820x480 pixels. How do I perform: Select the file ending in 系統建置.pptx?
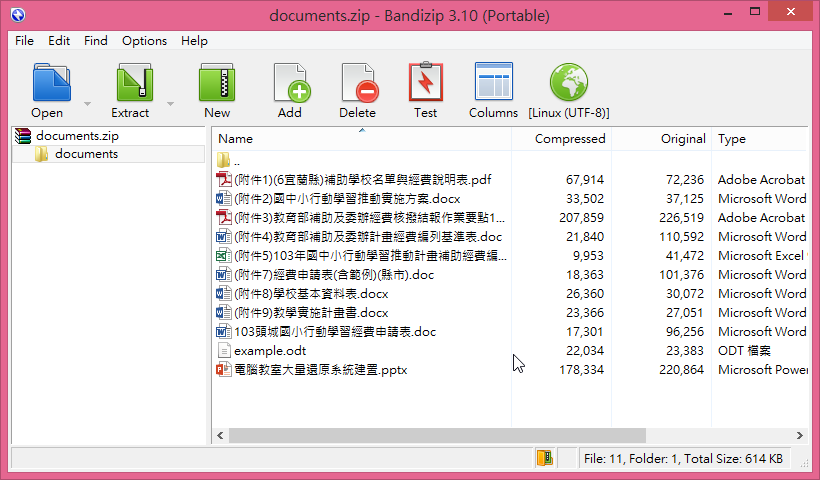pyautogui.click(x=321, y=370)
